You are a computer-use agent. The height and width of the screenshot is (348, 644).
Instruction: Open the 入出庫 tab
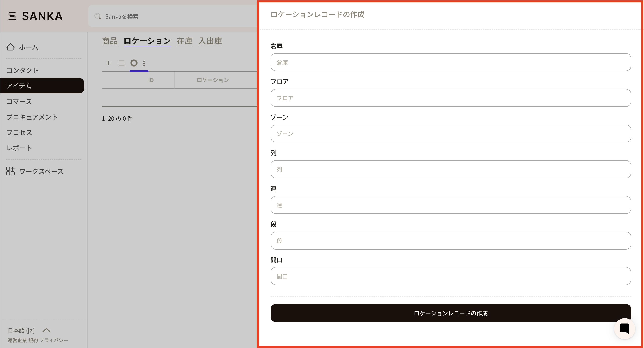210,41
